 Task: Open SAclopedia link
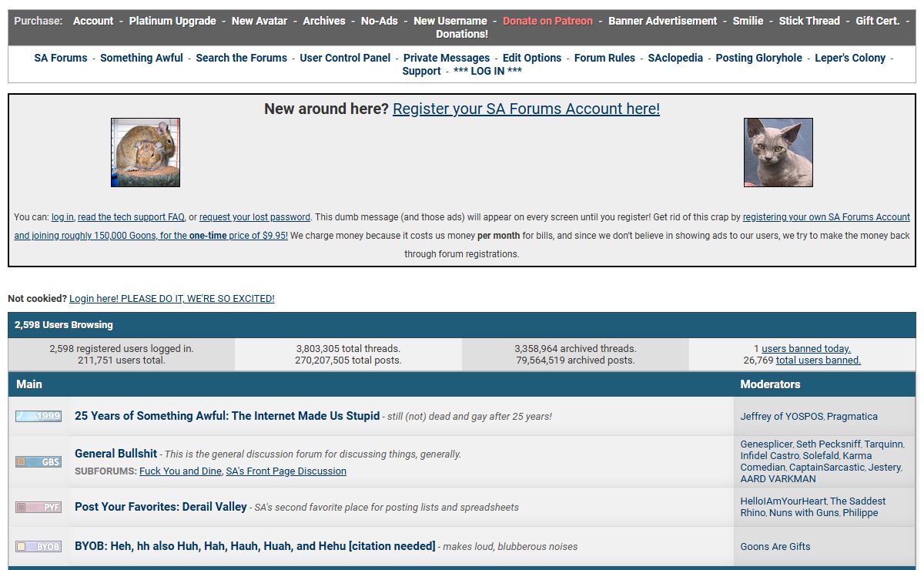coord(675,58)
